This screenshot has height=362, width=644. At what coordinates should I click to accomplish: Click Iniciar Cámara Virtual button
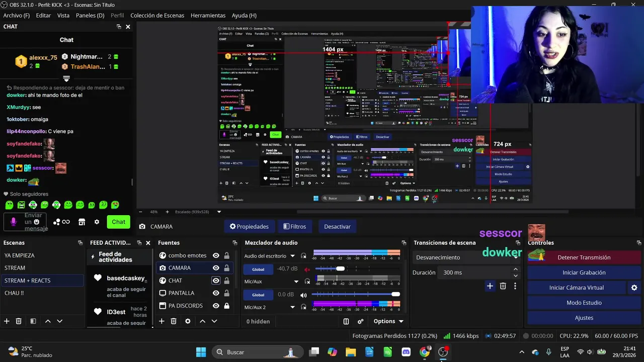tap(577, 288)
